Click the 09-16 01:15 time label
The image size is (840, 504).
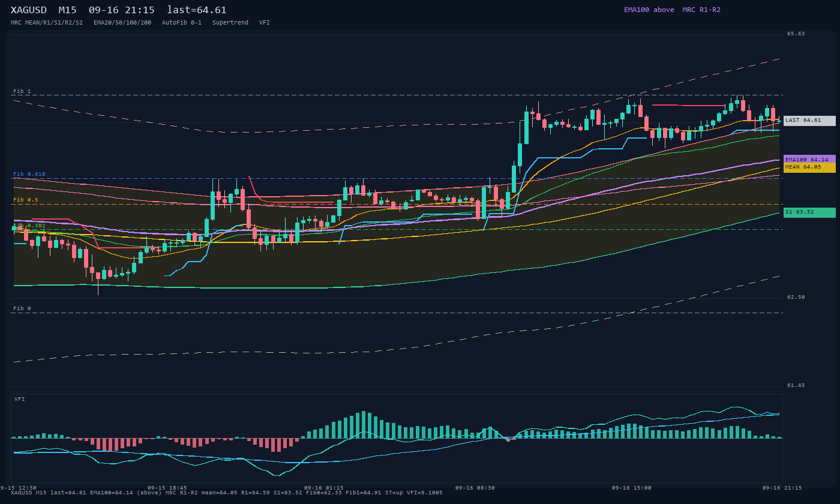324,488
